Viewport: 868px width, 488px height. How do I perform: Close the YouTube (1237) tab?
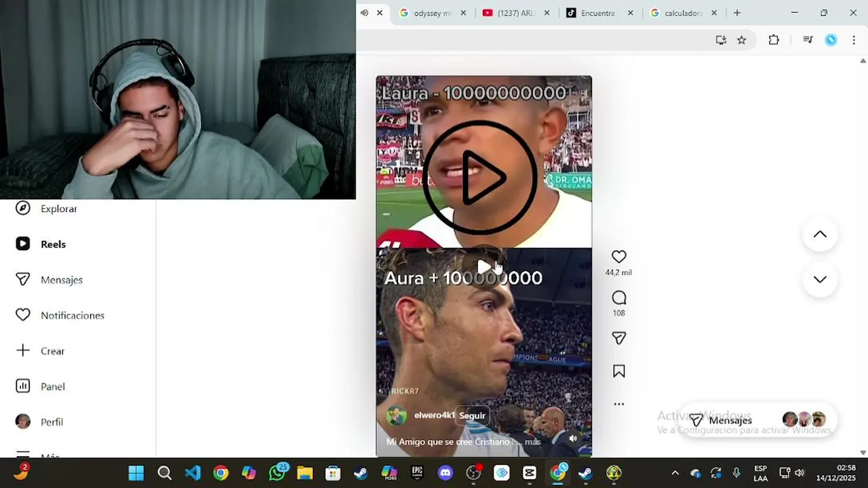(x=547, y=13)
